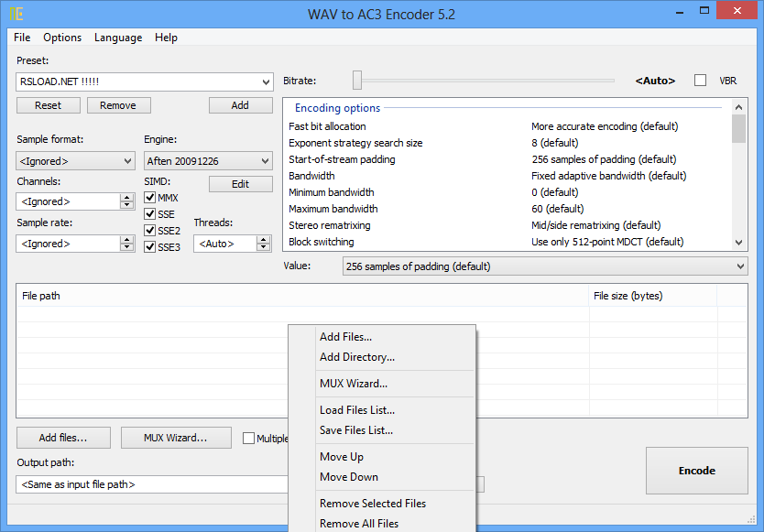Uncheck the SSE2 SIMD option
Image resolution: width=764 pixels, height=532 pixels.
pyautogui.click(x=150, y=230)
